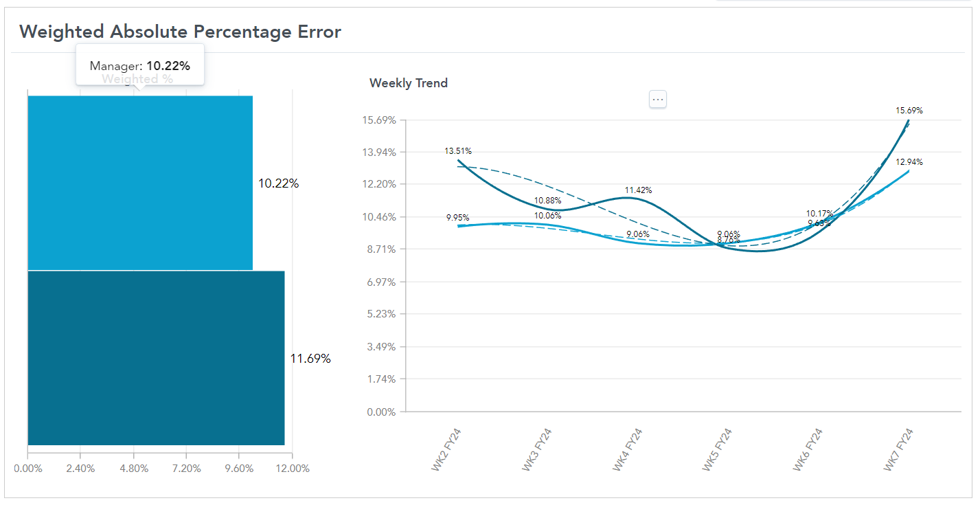Select the 13.51% data point at WK2
The height and width of the screenshot is (505, 980).
coord(458,161)
